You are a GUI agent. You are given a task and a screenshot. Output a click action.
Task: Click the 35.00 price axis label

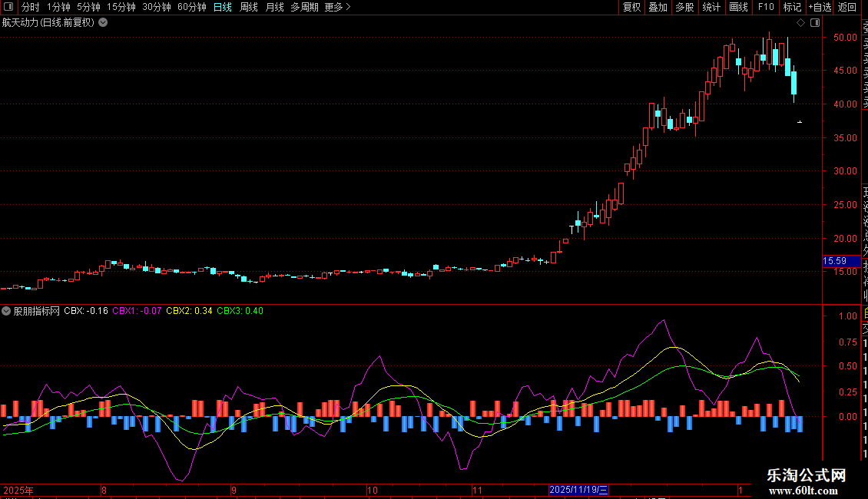pyautogui.click(x=845, y=137)
